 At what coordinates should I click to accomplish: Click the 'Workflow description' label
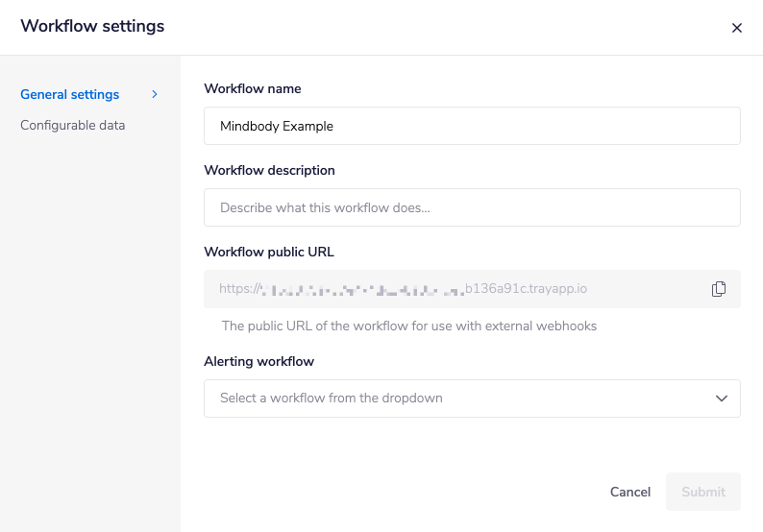pyautogui.click(x=270, y=170)
